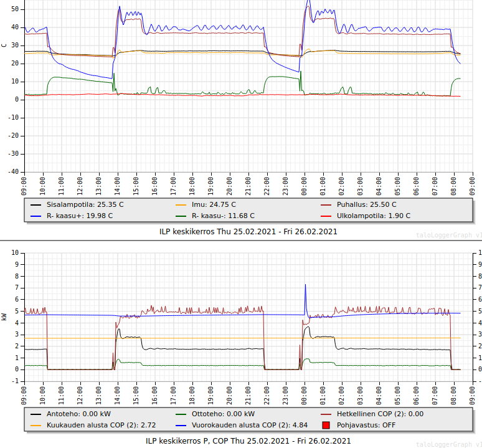
Task: Click the C axis label of top chart
Action: (x=4, y=45)
